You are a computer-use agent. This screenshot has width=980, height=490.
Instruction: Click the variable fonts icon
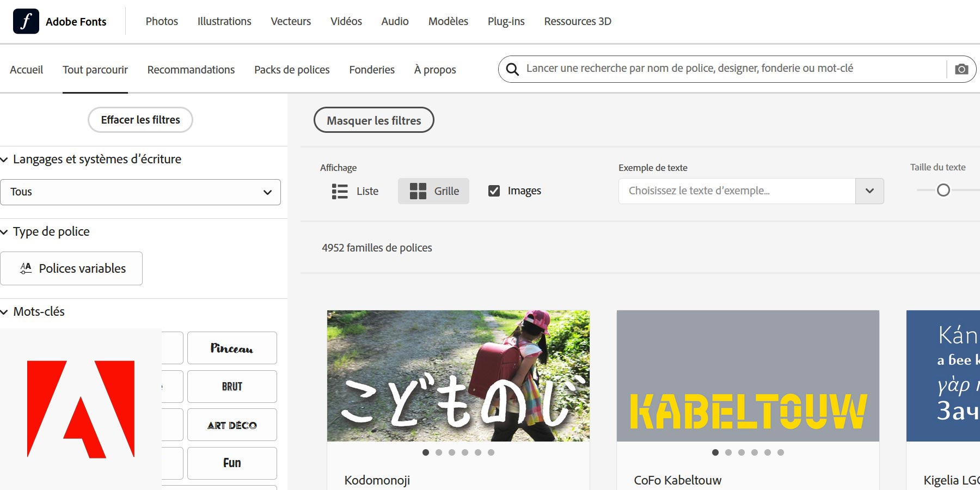[x=26, y=268]
